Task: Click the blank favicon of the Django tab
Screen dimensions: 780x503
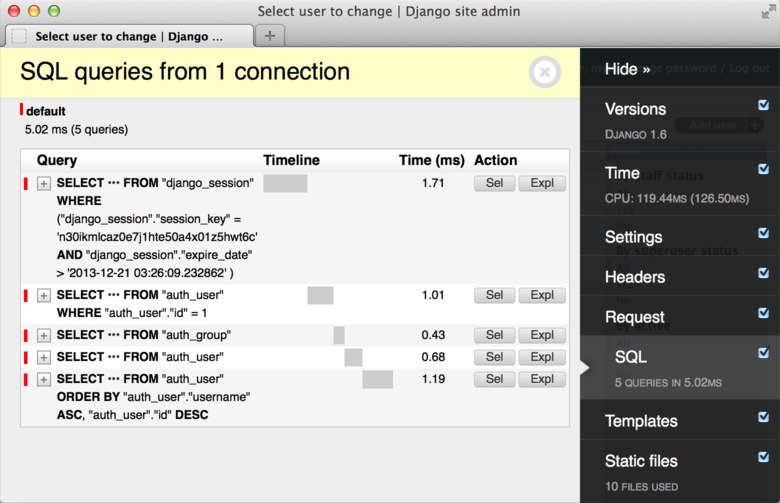Action: [x=19, y=36]
